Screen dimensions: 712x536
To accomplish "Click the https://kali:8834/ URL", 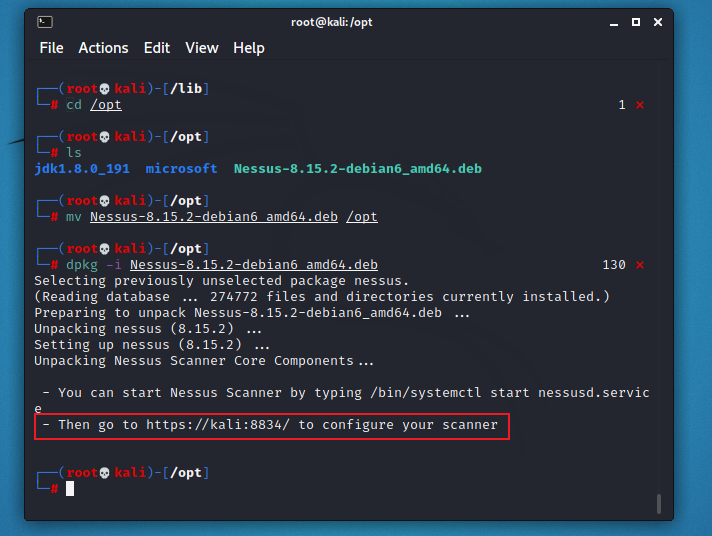I will [218, 425].
